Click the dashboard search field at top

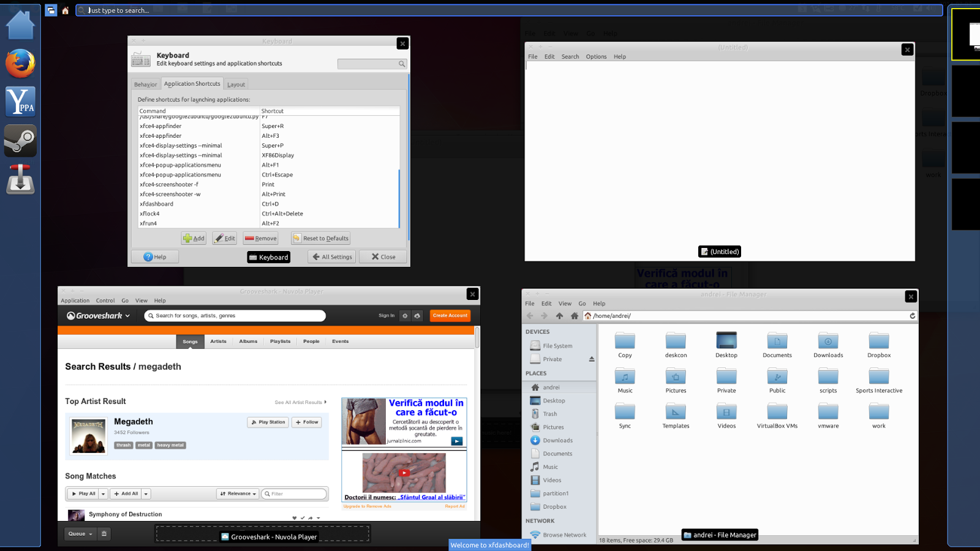(x=509, y=10)
